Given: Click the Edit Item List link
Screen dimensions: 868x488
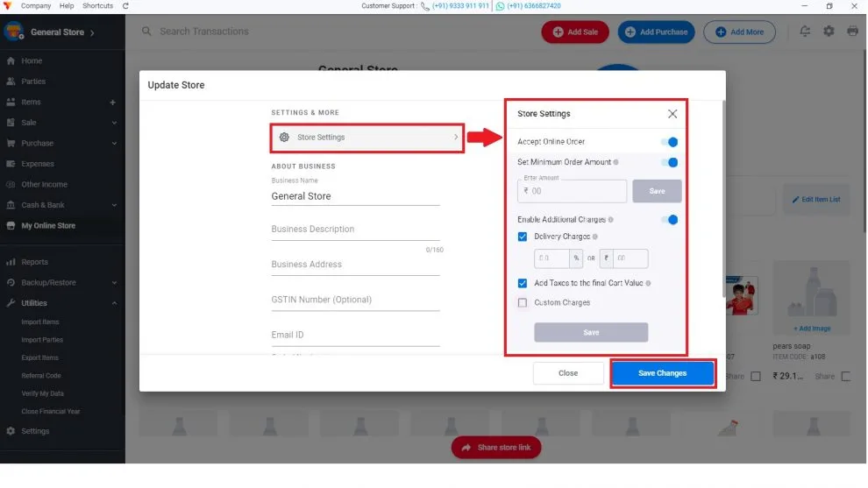Looking at the screenshot, I should tap(816, 200).
